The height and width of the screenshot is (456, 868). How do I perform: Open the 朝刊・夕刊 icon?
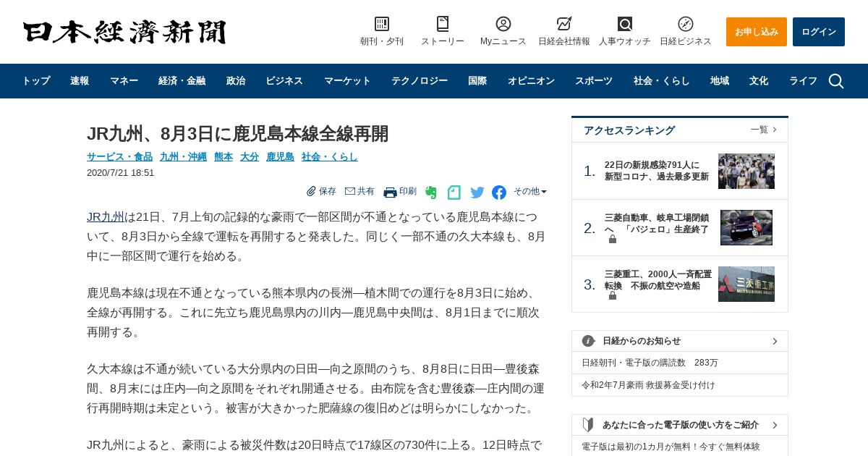pos(382,24)
